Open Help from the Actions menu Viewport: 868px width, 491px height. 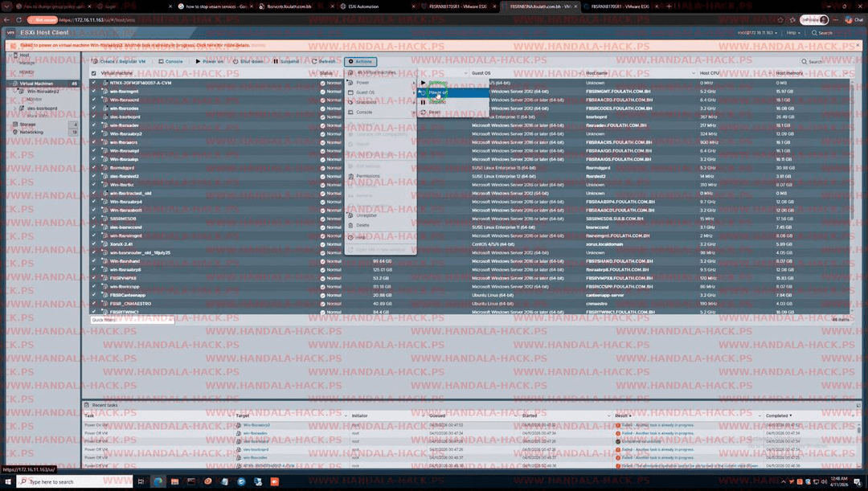[x=381, y=238]
